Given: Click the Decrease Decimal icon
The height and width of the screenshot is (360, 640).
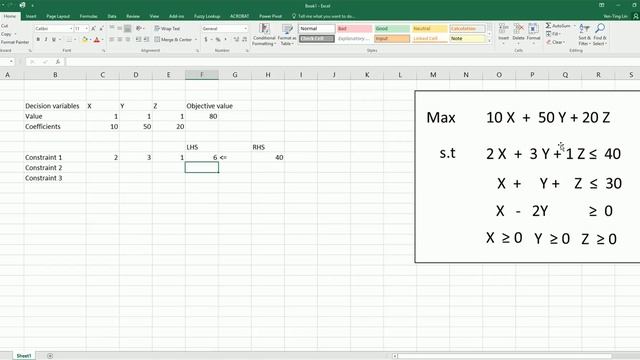Looking at the screenshot, I should click(244, 40).
